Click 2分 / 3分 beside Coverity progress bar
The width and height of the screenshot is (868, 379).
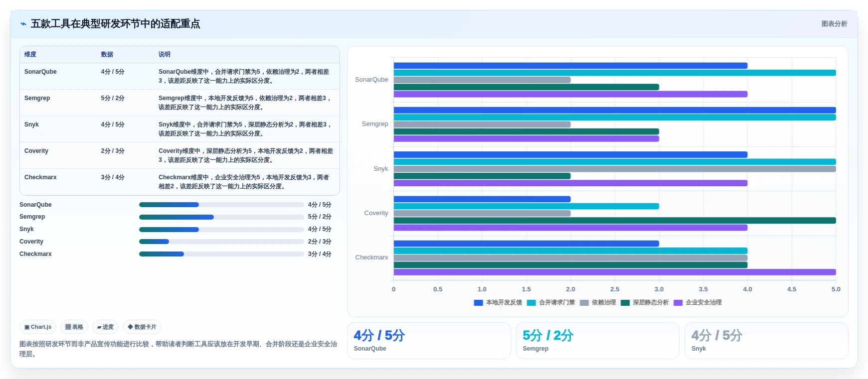coord(320,242)
